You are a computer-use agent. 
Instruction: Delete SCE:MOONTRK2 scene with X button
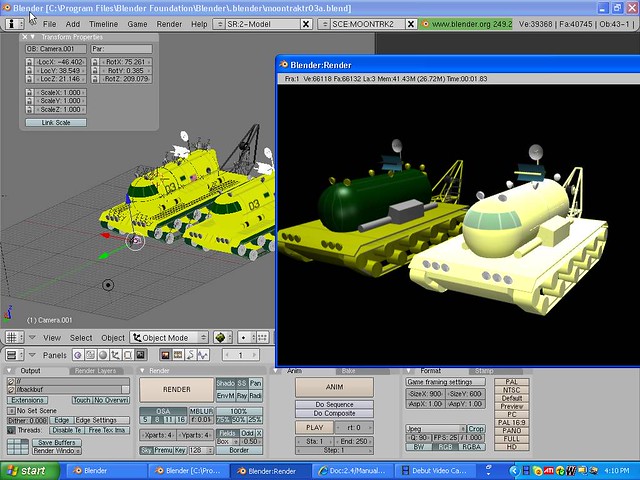411,24
